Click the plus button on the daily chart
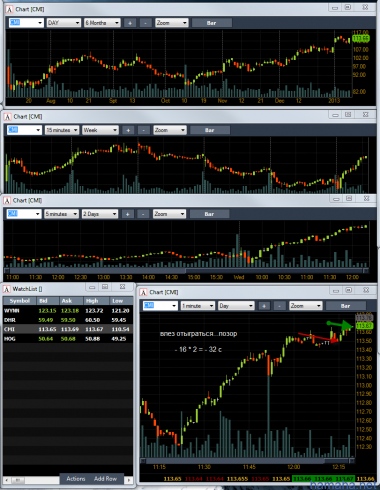This screenshot has height=490, width=380. pos(130,23)
